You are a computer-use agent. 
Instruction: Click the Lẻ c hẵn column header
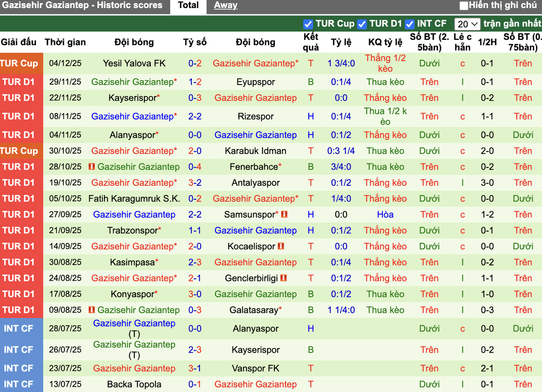click(462, 42)
